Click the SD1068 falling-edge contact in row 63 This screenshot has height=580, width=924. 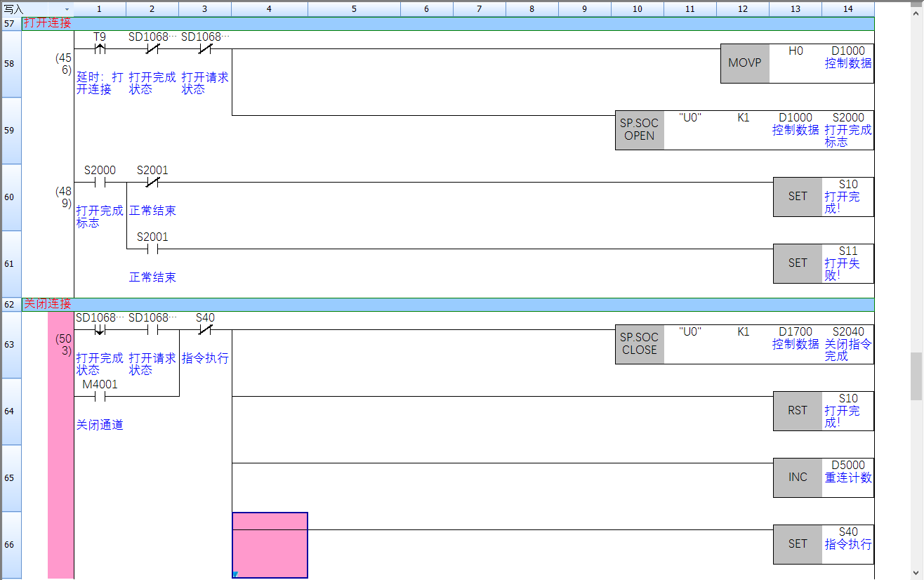click(100, 330)
